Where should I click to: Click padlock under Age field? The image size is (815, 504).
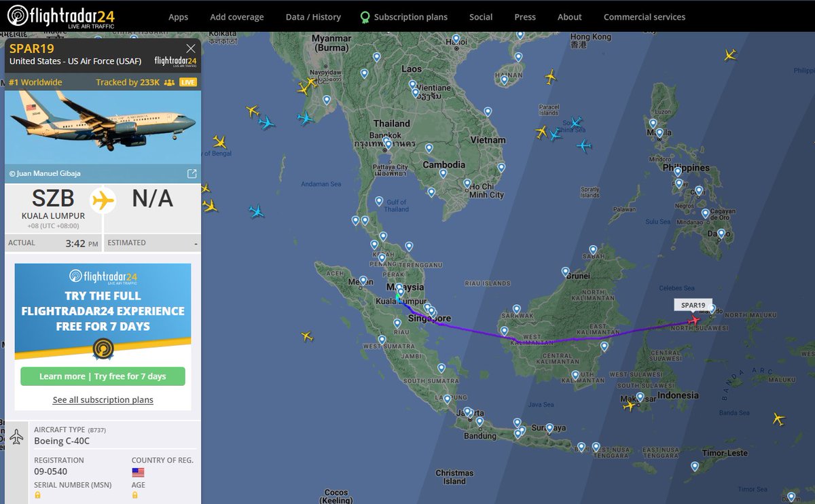pyautogui.click(x=135, y=495)
